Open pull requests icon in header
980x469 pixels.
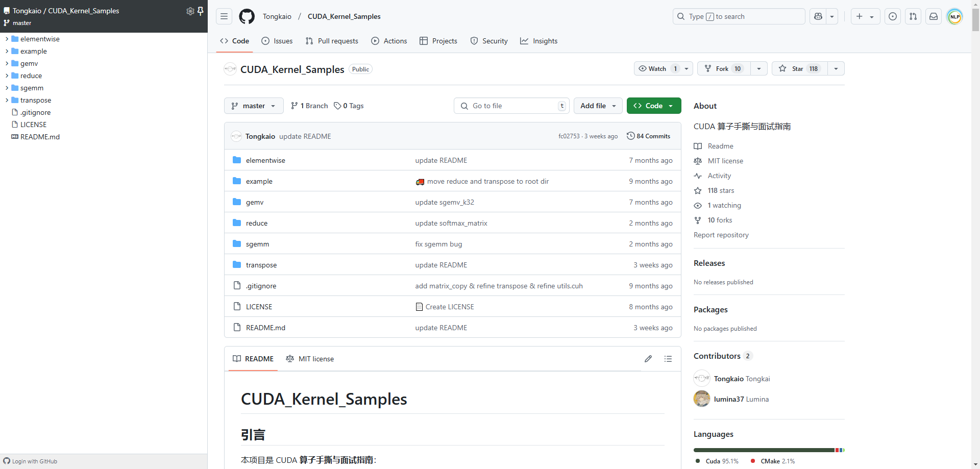click(913, 16)
